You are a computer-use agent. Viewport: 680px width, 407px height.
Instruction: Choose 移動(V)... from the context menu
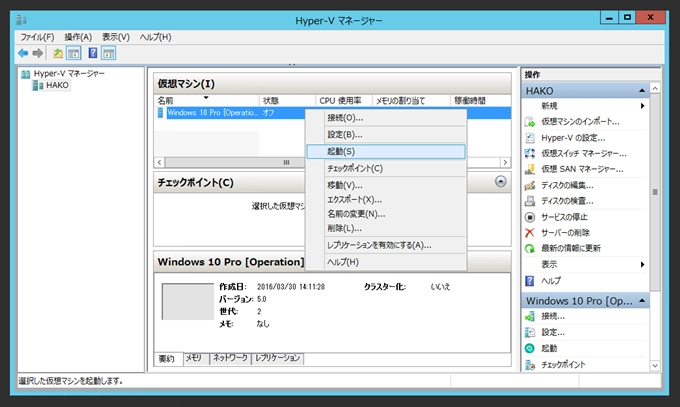[x=386, y=185]
